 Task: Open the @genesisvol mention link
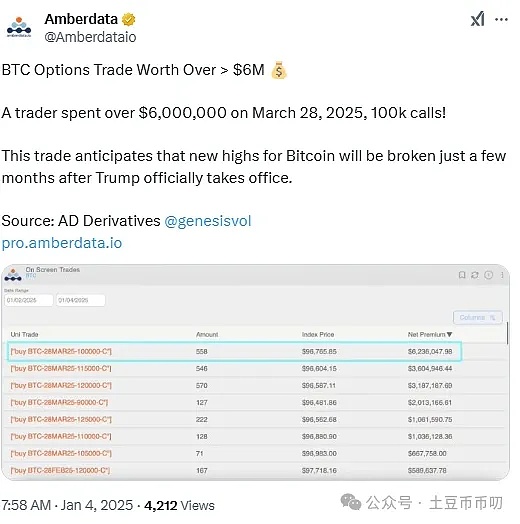[x=208, y=221]
